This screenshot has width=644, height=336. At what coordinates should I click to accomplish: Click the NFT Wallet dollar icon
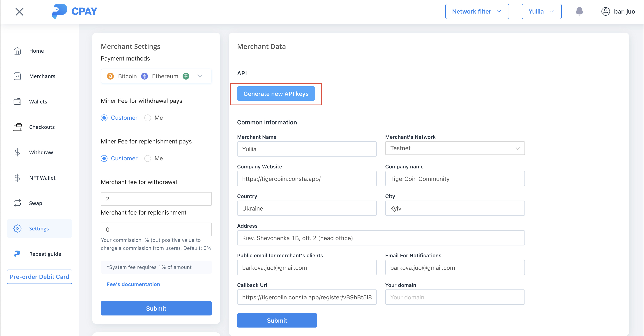pyautogui.click(x=17, y=178)
